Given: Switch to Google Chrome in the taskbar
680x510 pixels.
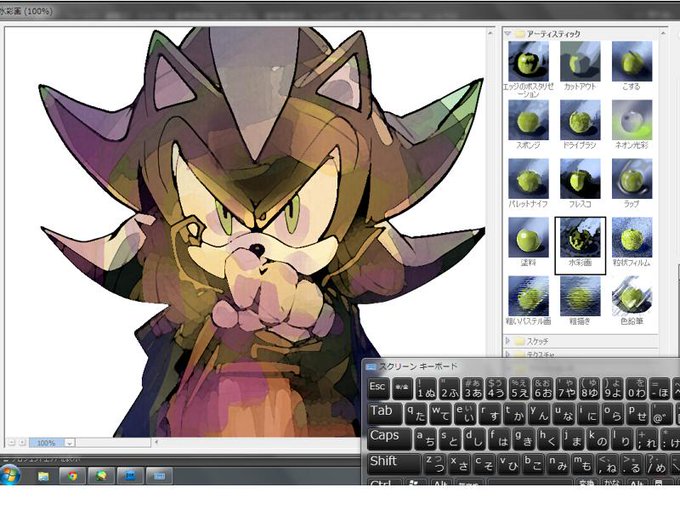Looking at the screenshot, I should pos(72,476).
